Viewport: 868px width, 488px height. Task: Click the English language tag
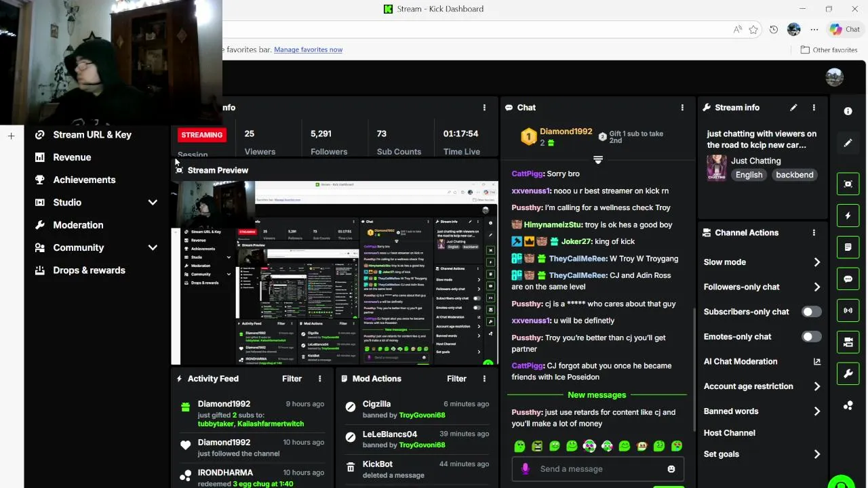[x=749, y=175]
